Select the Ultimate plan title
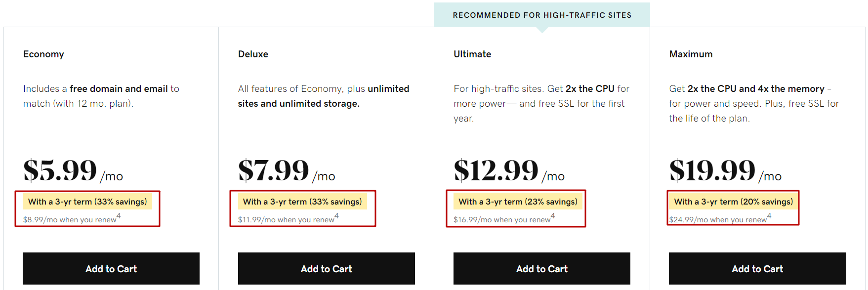 472,54
